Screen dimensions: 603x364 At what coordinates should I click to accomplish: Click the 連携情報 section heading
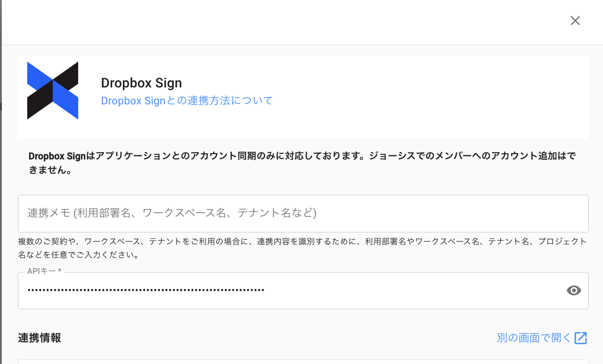39,338
